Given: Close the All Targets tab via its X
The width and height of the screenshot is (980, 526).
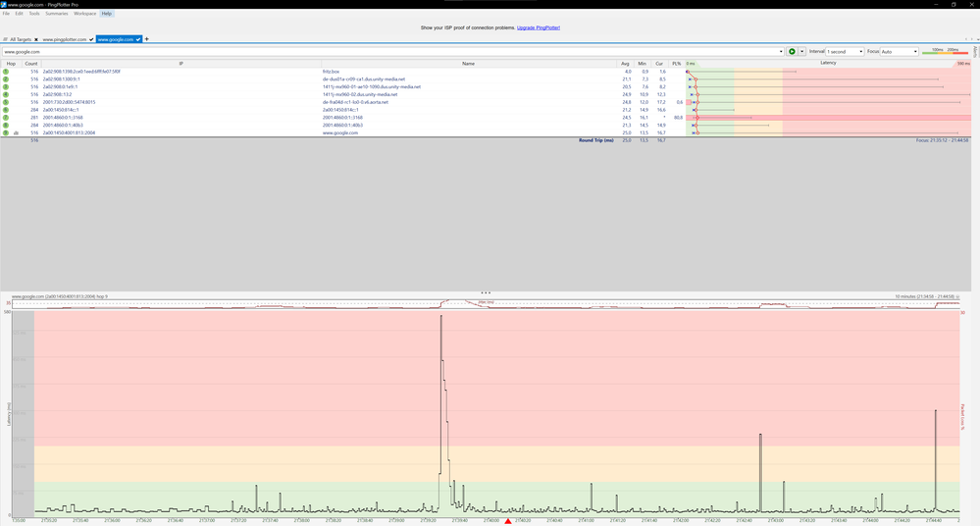Looking at the screenshot, I should 36,39.
